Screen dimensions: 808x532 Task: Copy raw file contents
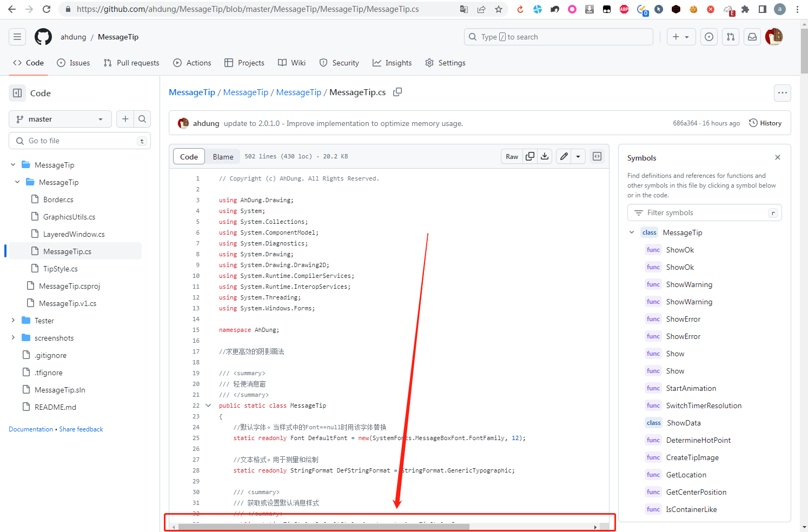529,156
